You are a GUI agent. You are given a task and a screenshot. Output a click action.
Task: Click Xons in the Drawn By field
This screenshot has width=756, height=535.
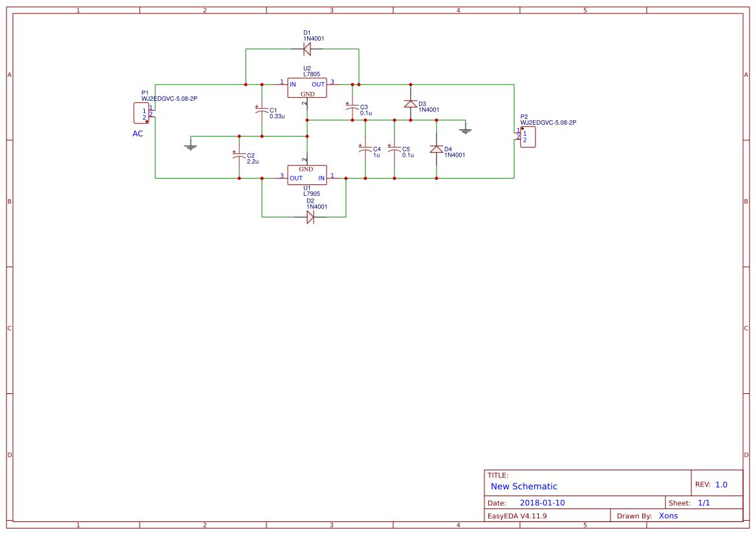[x=668, y=516]
